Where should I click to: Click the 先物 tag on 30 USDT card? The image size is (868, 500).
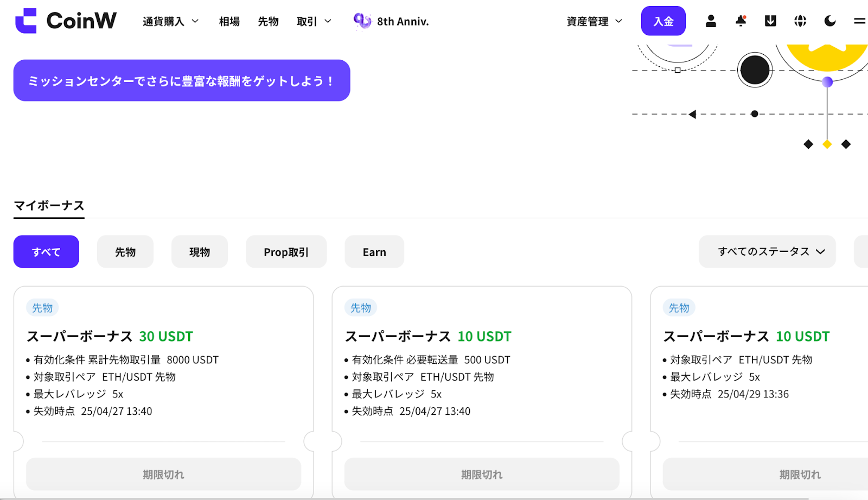42,308
